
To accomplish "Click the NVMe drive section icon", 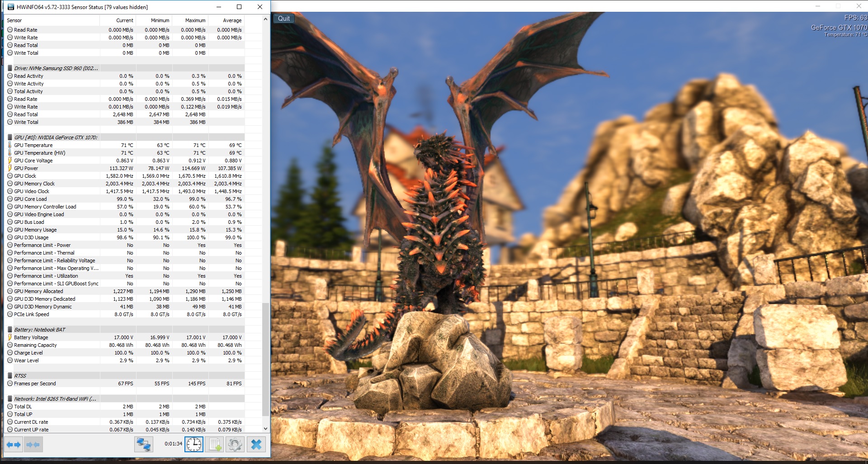I will click(10, 68).
